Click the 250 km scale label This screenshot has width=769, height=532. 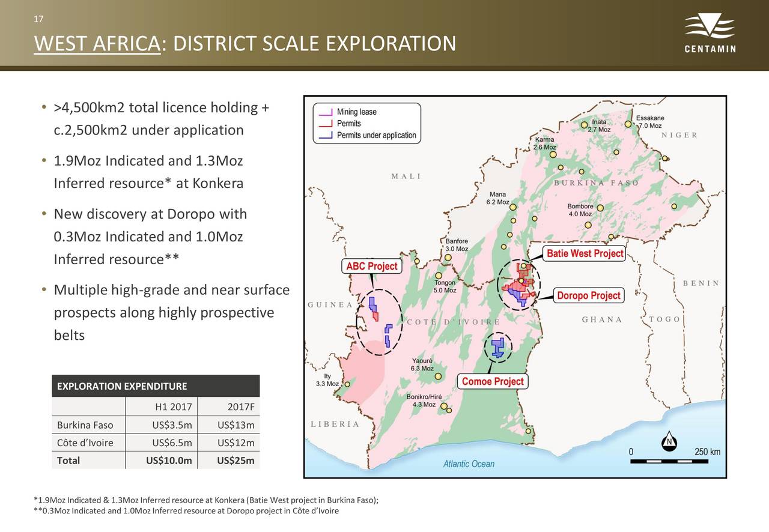707,452
